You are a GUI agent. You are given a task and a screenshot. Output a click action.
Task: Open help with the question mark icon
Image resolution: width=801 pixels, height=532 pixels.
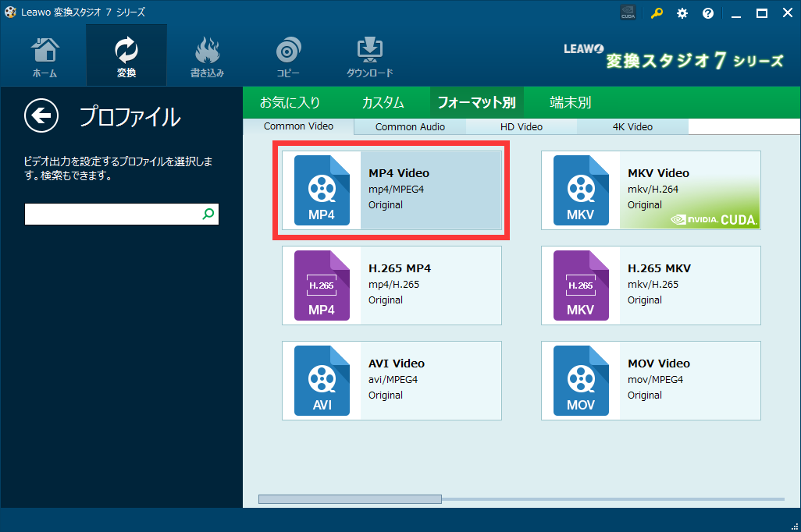click(x=707, y=13)
